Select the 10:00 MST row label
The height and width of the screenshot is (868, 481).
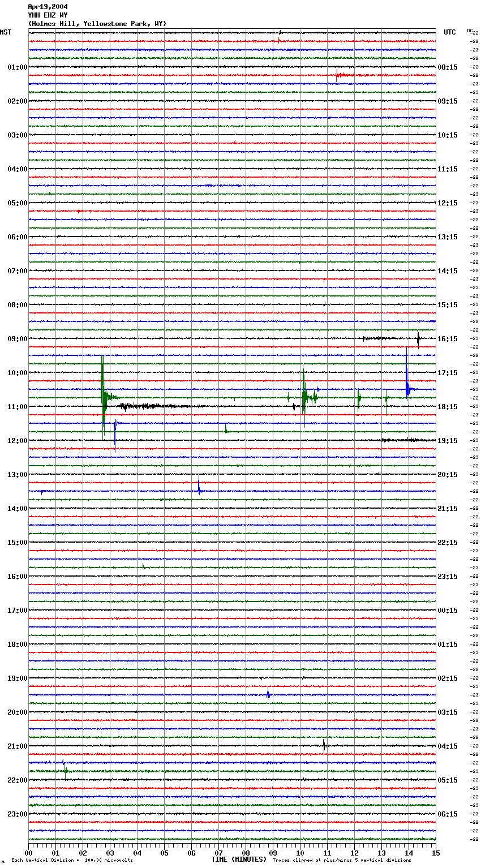[17, 373]
